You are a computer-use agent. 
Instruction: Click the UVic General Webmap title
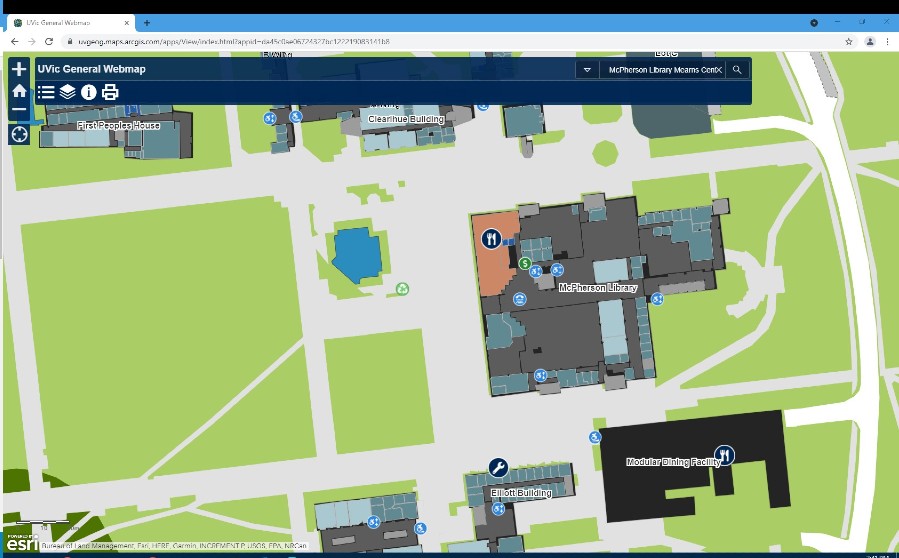point(92,69)
